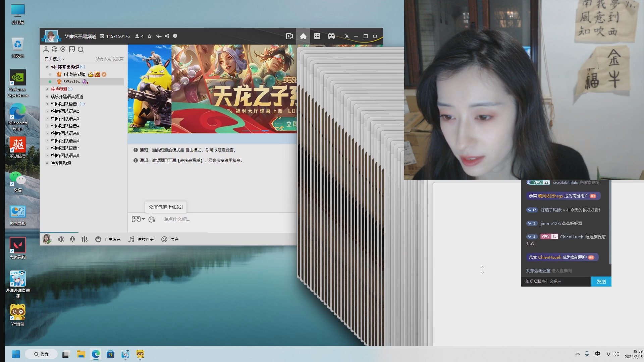Toggle the speaker mute in YY bar
Screen dimensions: 644x362
tap(61, 239)
